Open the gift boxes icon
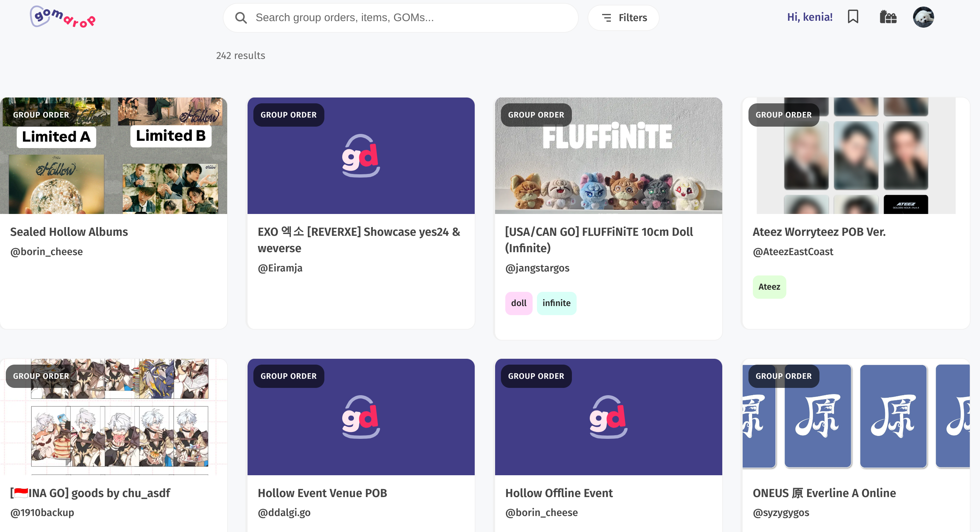Viewport: 980px width, 532px height. [x=888, y=17]
